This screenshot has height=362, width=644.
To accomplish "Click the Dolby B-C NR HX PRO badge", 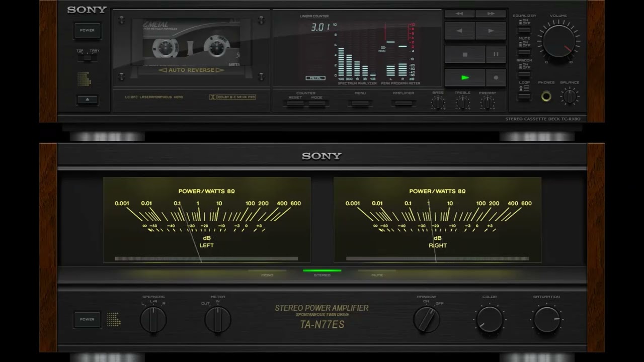I will [232, 97].
